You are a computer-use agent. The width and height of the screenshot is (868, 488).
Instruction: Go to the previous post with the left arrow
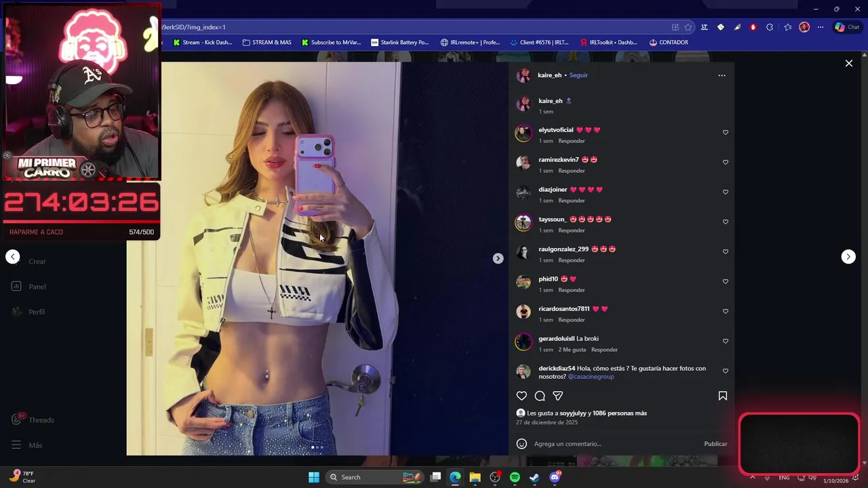click(x=12, y=256)
